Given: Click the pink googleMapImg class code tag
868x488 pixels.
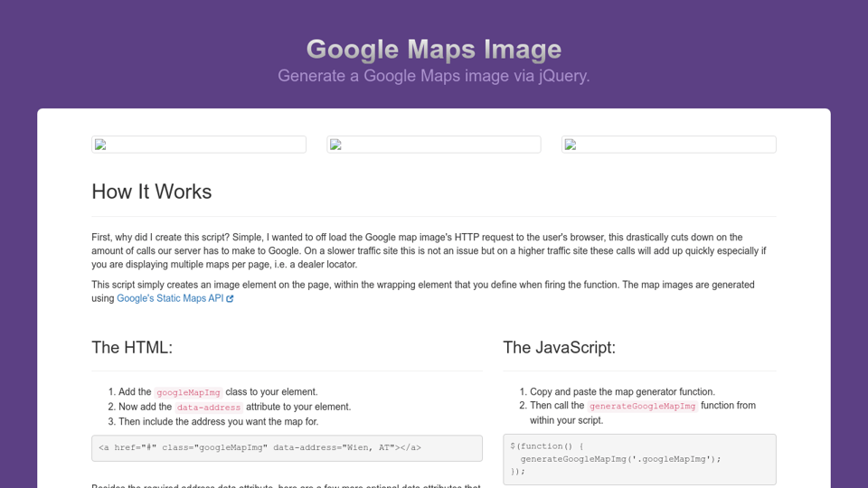Looking at the screenshot, I should pyautogui.click(x=188, y=392).
